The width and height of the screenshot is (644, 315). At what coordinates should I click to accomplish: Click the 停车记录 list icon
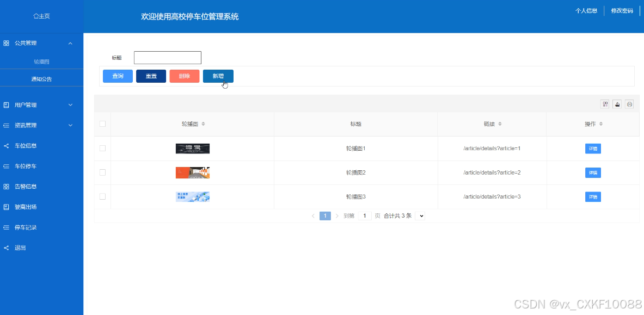tap(6, 227)
